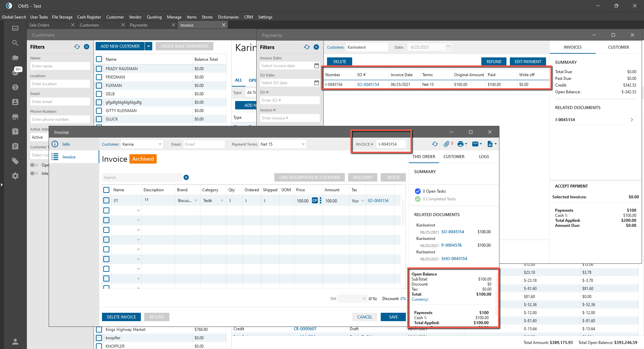Open the Add New Customer dropdown arrow
This screenshot has width=644, height=349.
(x=149, y=46)
